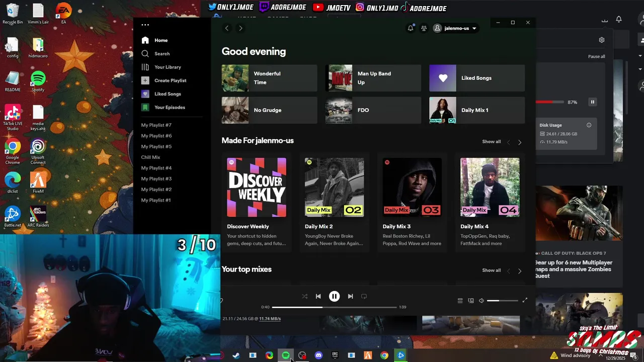The height and width of the screenshot is (362, 644).
Task: Select My Playlist #1 in sidebar
Action: click(x=156, y=200)
